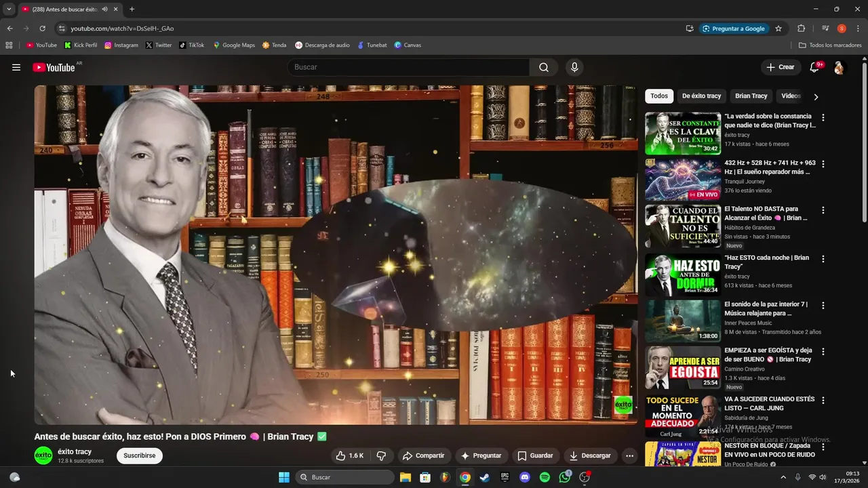Open the TikTok bookmark
This screenshot has width=868, height=488.
point(192,45)
